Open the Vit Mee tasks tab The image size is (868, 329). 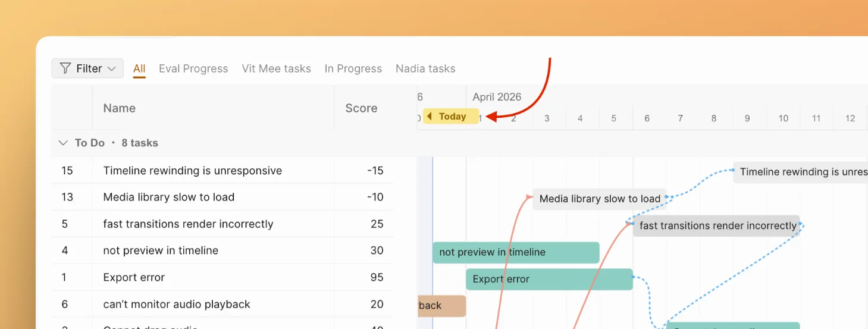click(x=276, y=68)
